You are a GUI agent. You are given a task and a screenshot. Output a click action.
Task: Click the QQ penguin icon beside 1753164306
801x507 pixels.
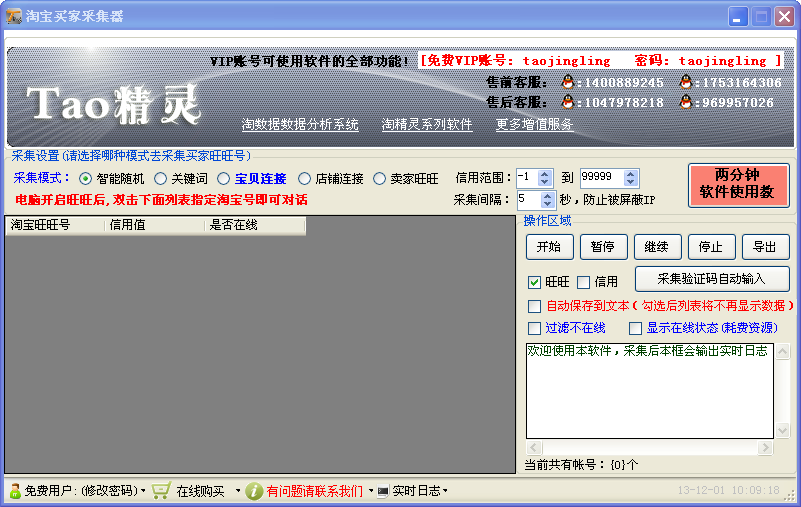click(x=686, y=82)
